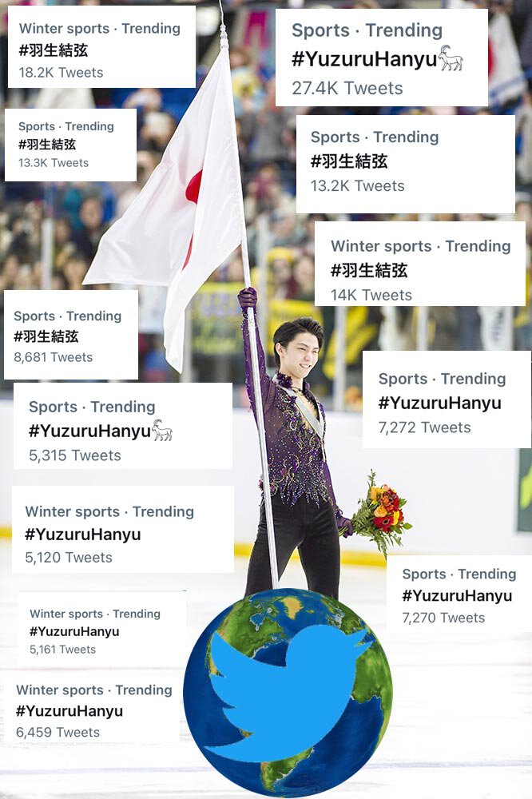Select the #羽生結弦 trend showing 13.2K Tweets
The width and height of the screenshot is (532, 799).
[406, 164]
